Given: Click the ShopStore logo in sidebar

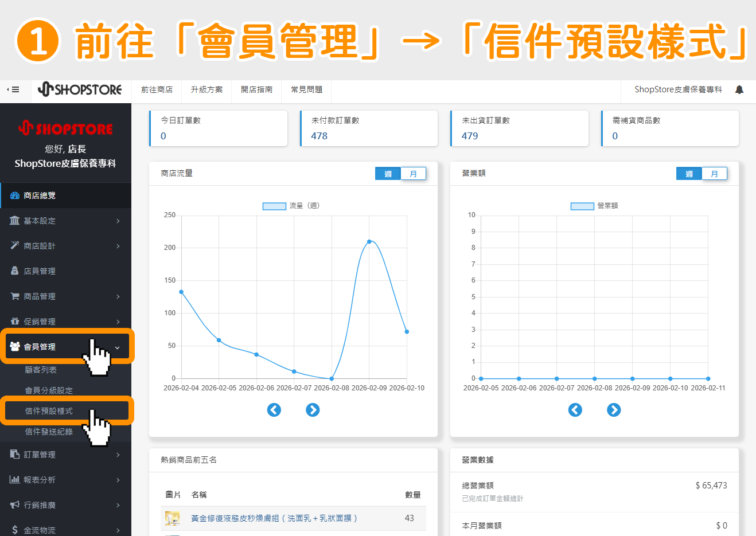Looking at the screenshot, I should pos(65,128).
